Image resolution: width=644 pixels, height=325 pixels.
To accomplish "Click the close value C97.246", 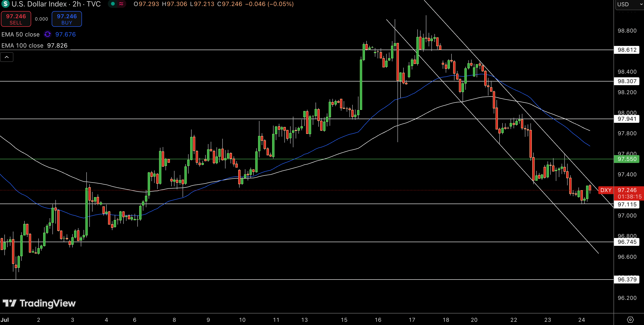I will pos(230,4).
